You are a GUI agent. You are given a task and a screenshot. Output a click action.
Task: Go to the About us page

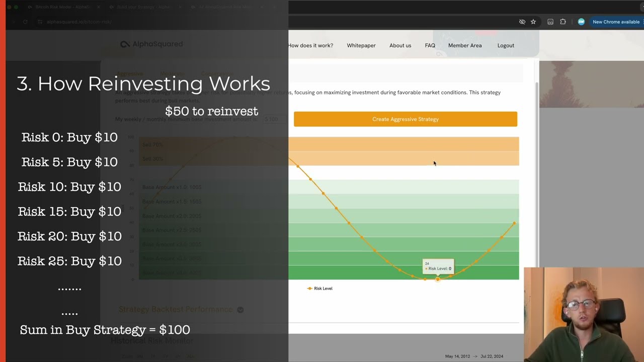400,45
